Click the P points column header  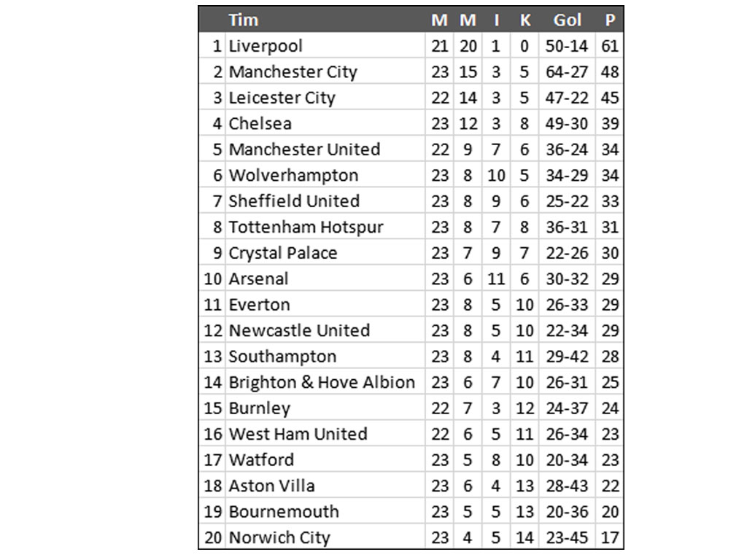coord(610,20)
